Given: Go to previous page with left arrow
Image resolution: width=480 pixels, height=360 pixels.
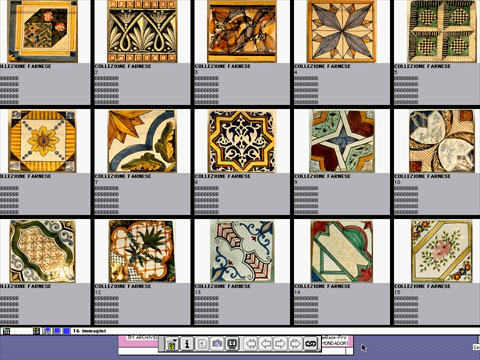Looking at the screenshot, I should tap(266, 343).
